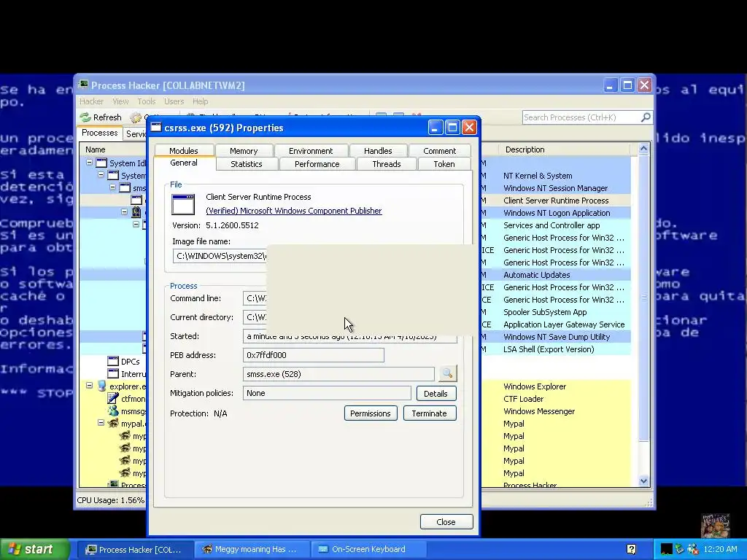Click the Verified Microsoft Windows Component Publisher link

(293, 211)
